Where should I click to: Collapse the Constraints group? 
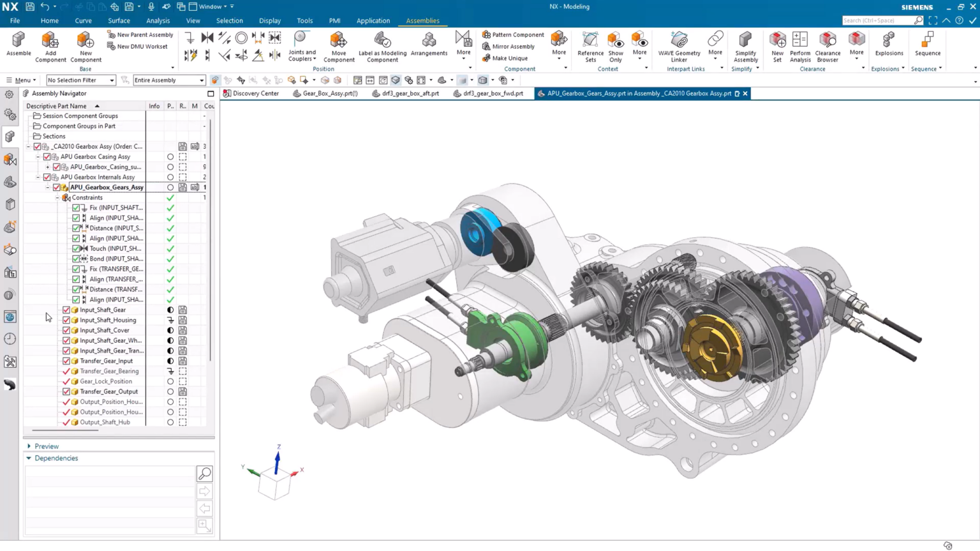point(59,197)
